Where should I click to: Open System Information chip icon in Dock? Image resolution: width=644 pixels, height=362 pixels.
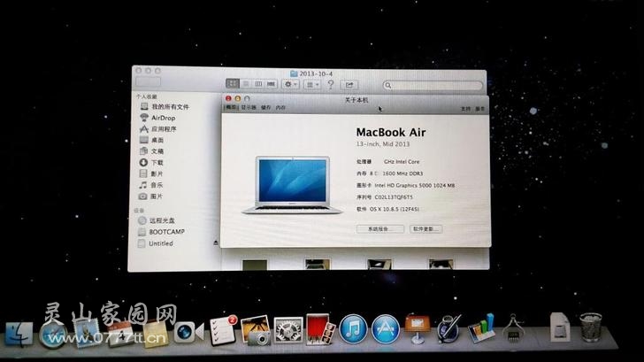(513, 328)
